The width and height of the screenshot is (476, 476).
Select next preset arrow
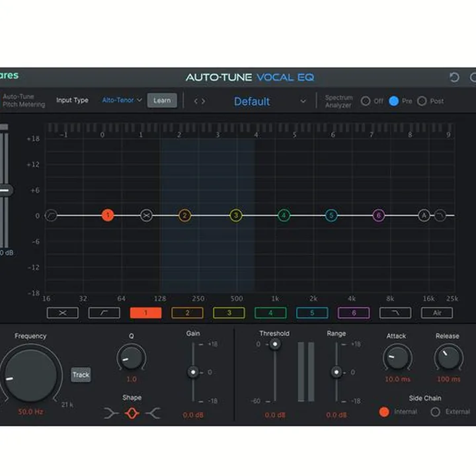pos(204,101)
